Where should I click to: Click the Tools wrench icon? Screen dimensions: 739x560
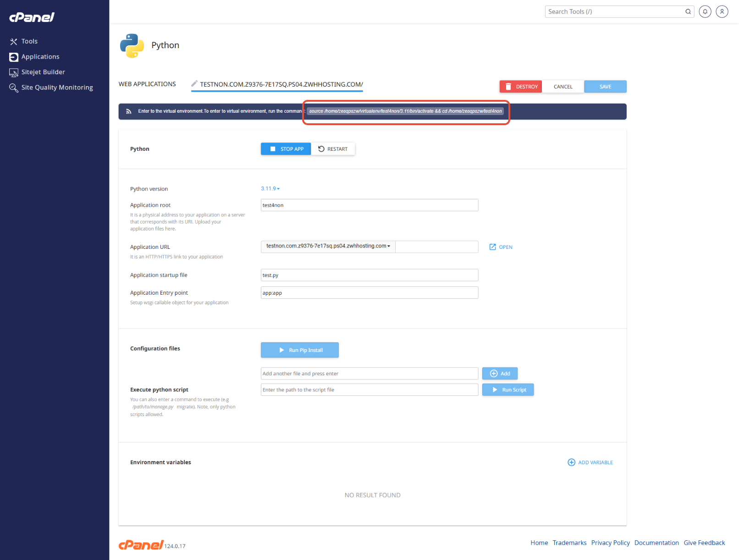pyautogui.click(x=14, y=42)
